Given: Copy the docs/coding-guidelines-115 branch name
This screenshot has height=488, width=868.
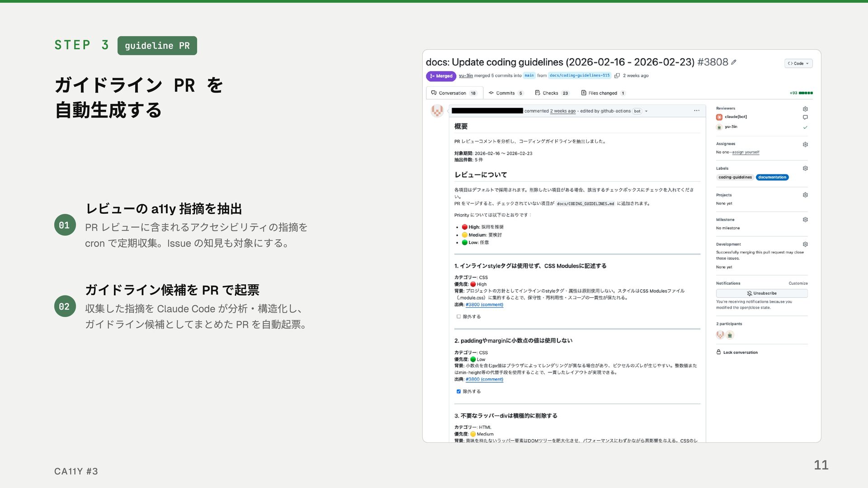Looking at the screenshot, I should pyautogui.click(x=617, y=76).
